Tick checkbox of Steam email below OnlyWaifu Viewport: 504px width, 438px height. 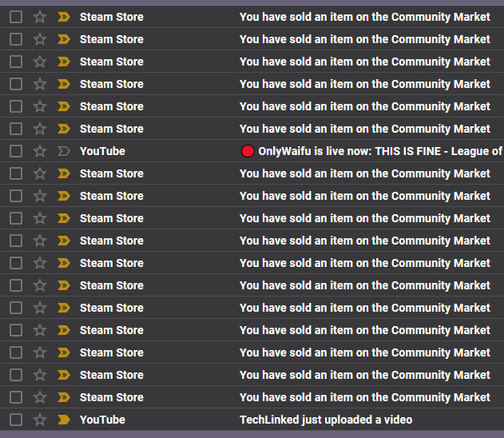(16, 173)
